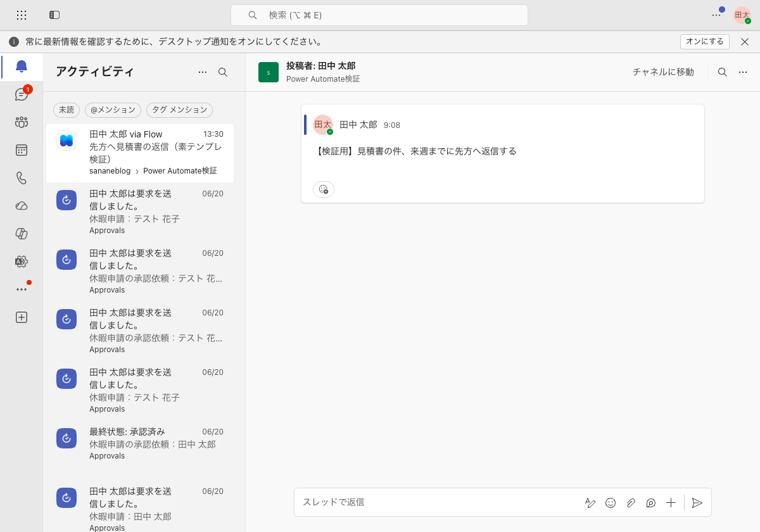Open the emoji picker in reply box
Screen dimensions: 760x532
tap(611, 503)
